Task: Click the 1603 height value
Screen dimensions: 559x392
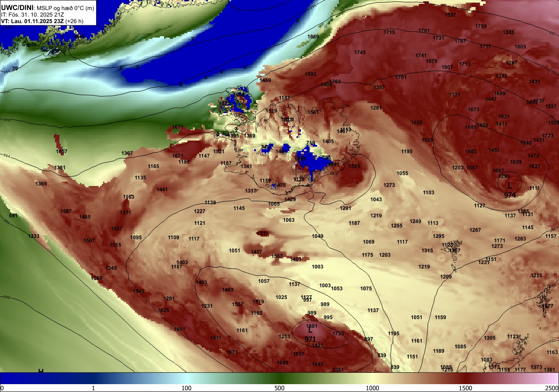Action: (471, 151)
